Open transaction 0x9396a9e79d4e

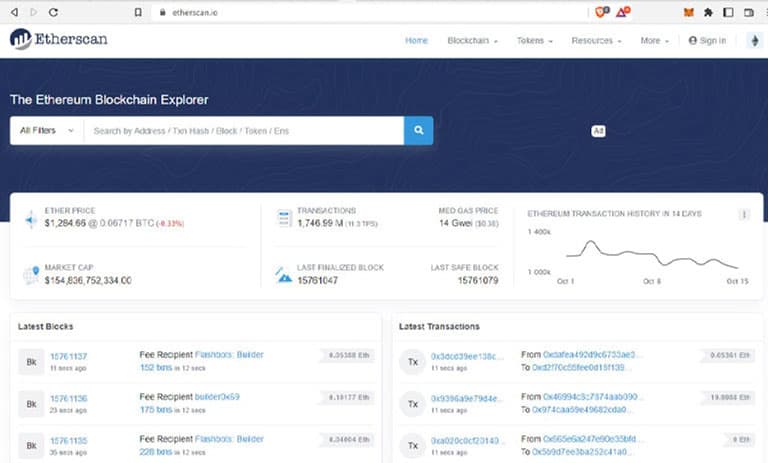tap(466, 398)
